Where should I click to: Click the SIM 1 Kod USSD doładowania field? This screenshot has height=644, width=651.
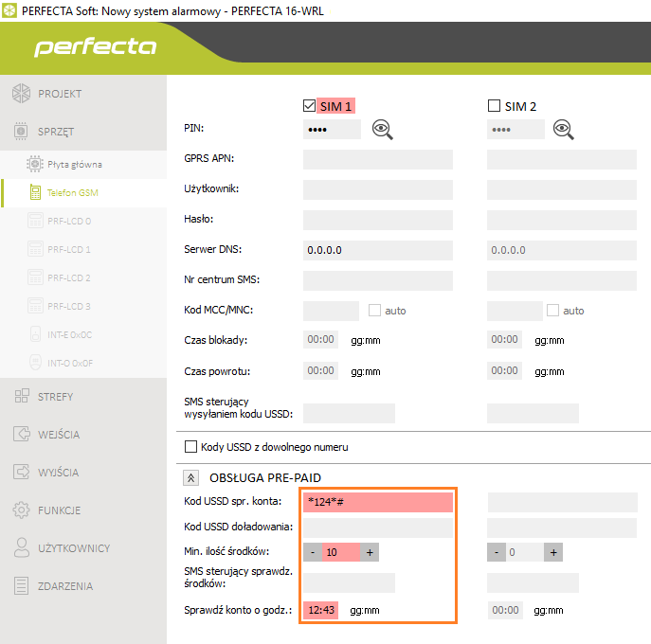click(x=378, y=528)
